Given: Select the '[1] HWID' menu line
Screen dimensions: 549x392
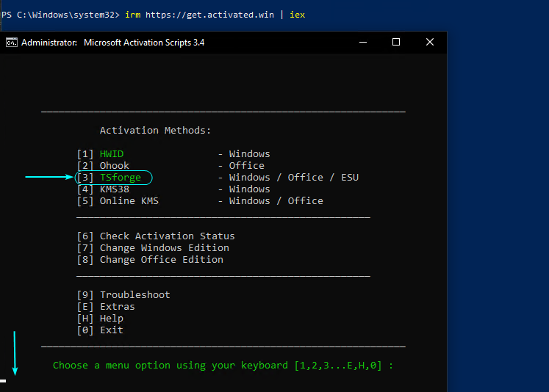Looking at the screenshot, I should coord(100,154).
